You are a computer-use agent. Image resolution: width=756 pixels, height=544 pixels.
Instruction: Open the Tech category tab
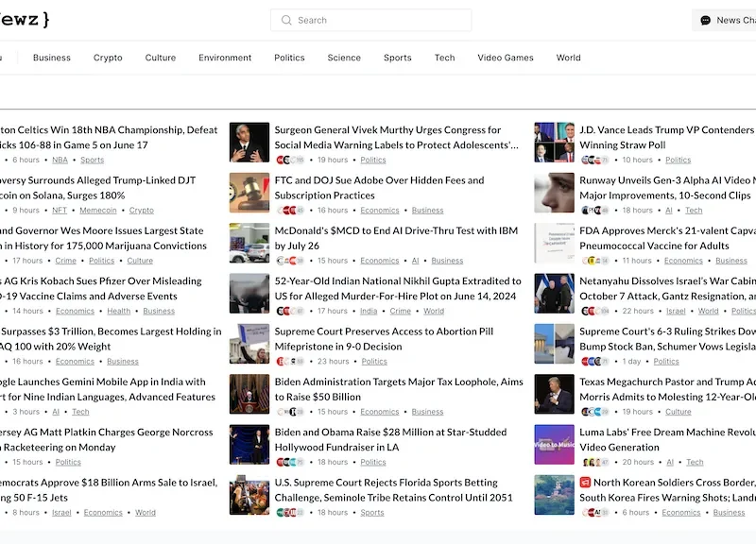[444, 58]
